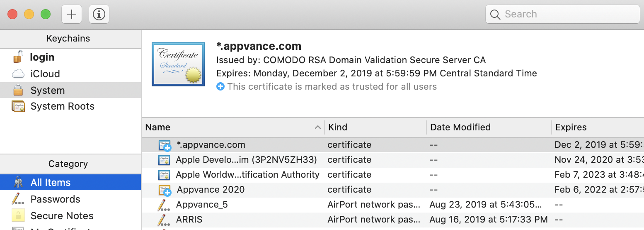The image size is (644, 230).
Task: Click the certificate Expires date text in details
Action: (x=377, y=73)
